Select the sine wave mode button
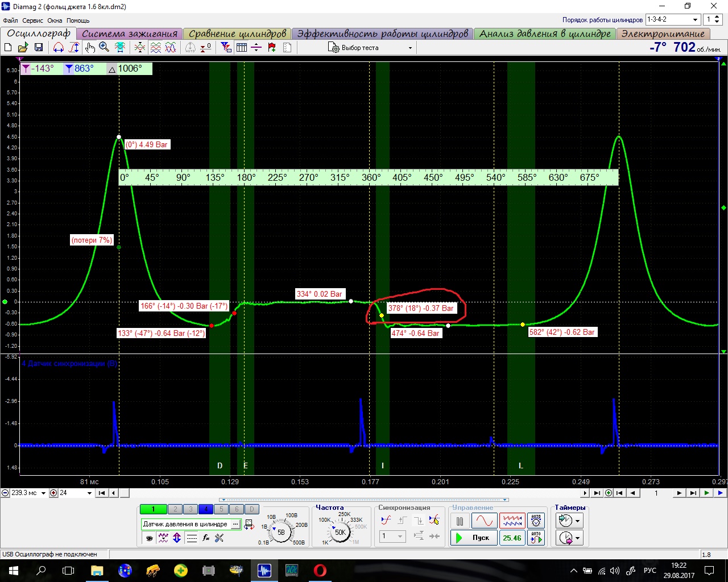 point(484,521)
